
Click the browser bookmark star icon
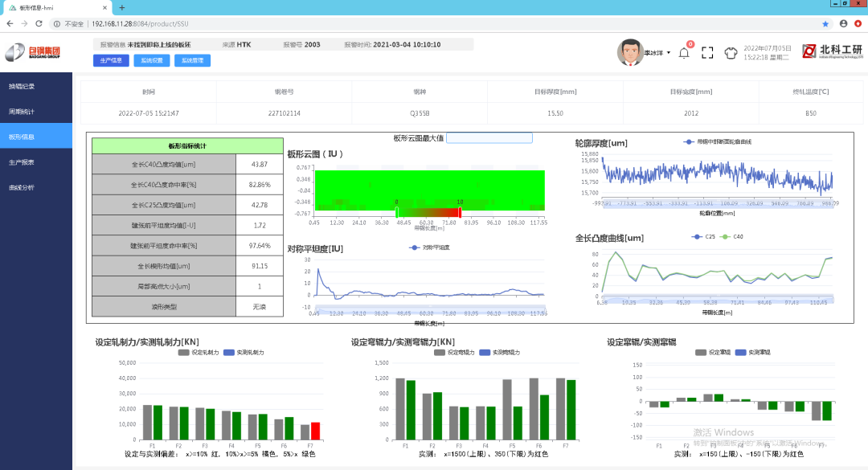click(x=825, y=24)
